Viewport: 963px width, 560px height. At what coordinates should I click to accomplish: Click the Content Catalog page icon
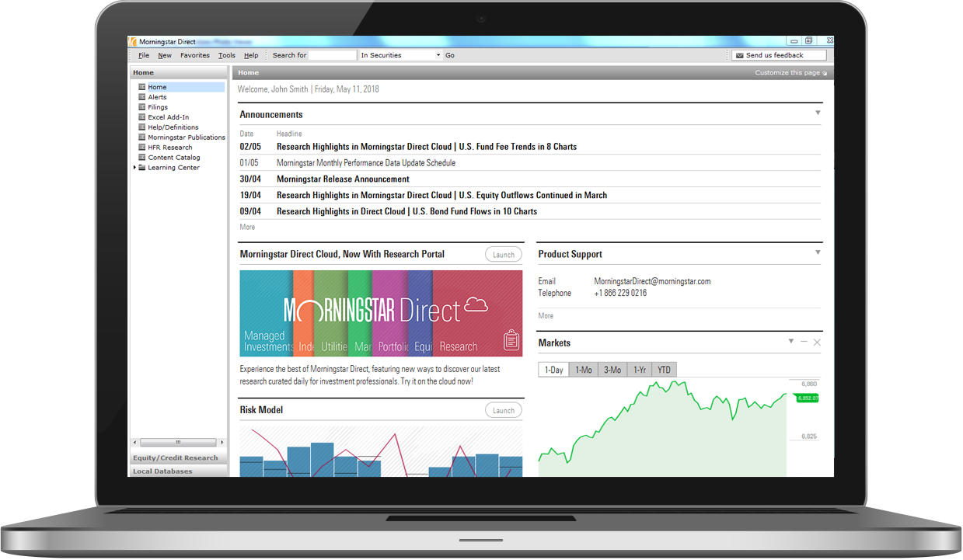142,158
